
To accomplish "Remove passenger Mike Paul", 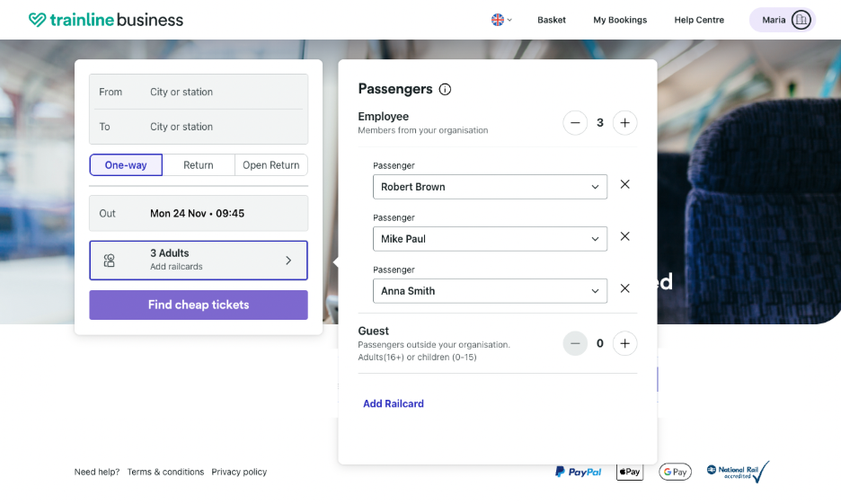I will pos(625,237).
